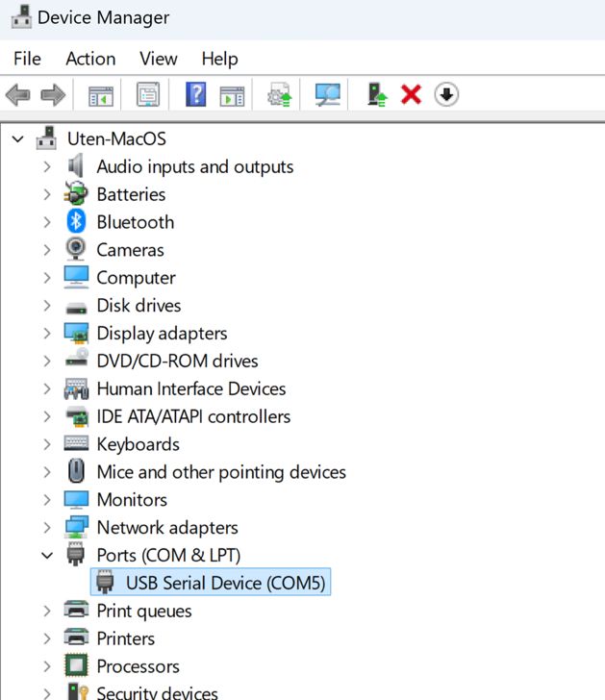Click the Processors chip icon

[x=76, y=665]
